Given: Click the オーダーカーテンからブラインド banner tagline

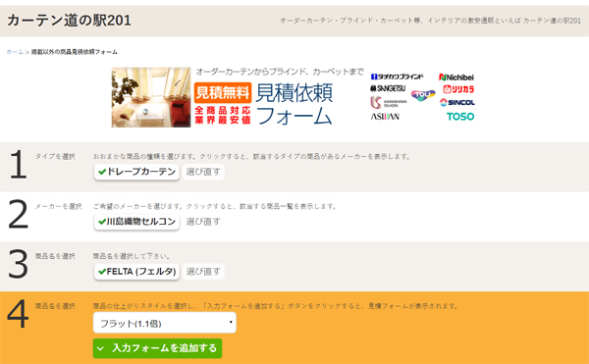Looking at the screenshot, I should 280,72.
